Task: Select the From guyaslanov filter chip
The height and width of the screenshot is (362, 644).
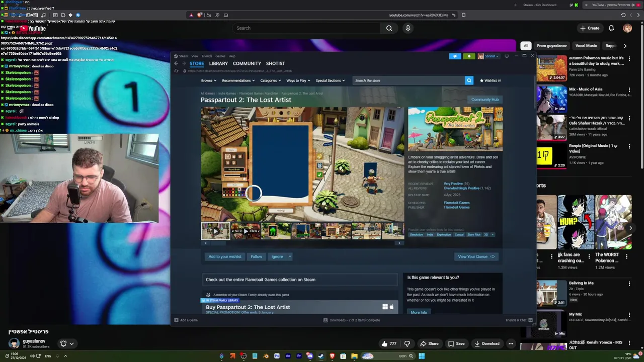Action: (x=552, y=46)
